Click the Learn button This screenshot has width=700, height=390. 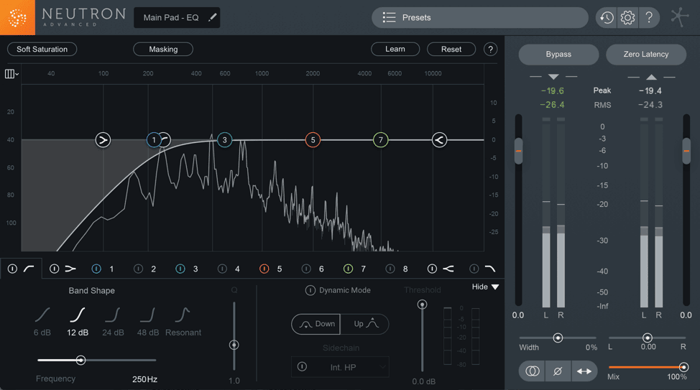395,49
